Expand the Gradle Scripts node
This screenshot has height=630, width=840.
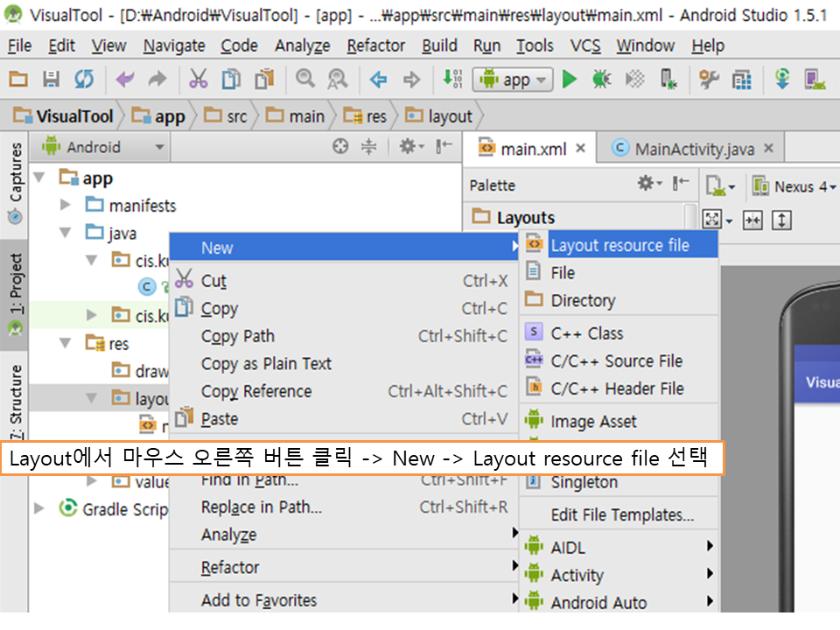click(39, 508)
